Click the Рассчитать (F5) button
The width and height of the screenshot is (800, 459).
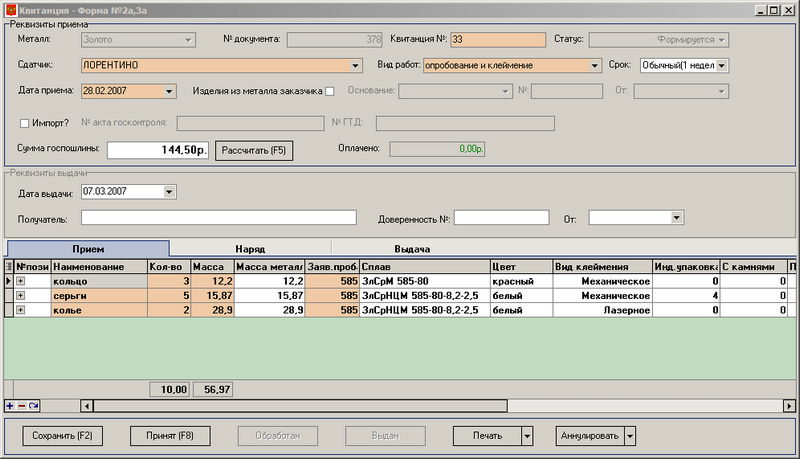coord(254,150)
